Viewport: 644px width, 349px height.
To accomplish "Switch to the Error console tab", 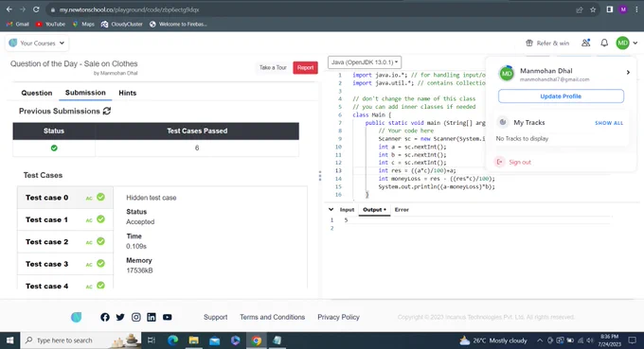I will click(x=402, y=210).
